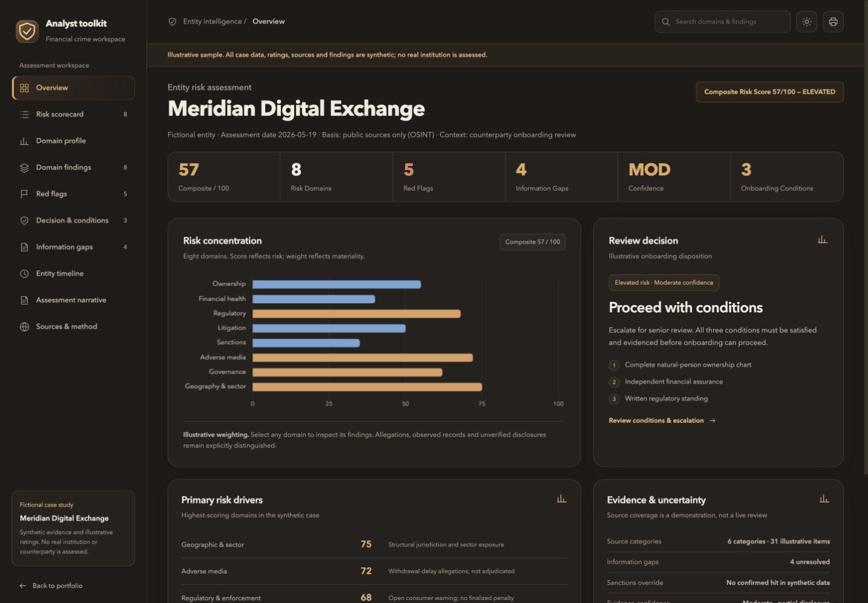Click the Fictional case study card
The width and height of the screenshot is (868, 603).
73,529
